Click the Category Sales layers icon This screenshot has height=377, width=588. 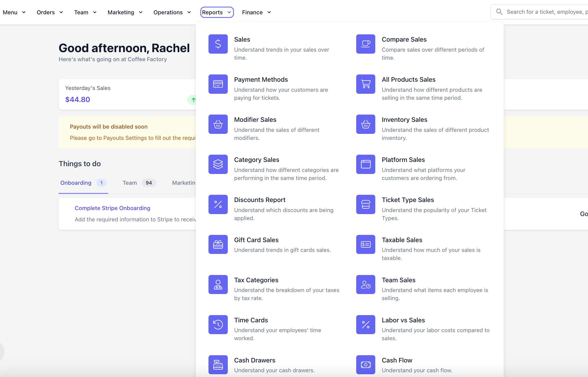pyautogui.click(x=218, y=164)
